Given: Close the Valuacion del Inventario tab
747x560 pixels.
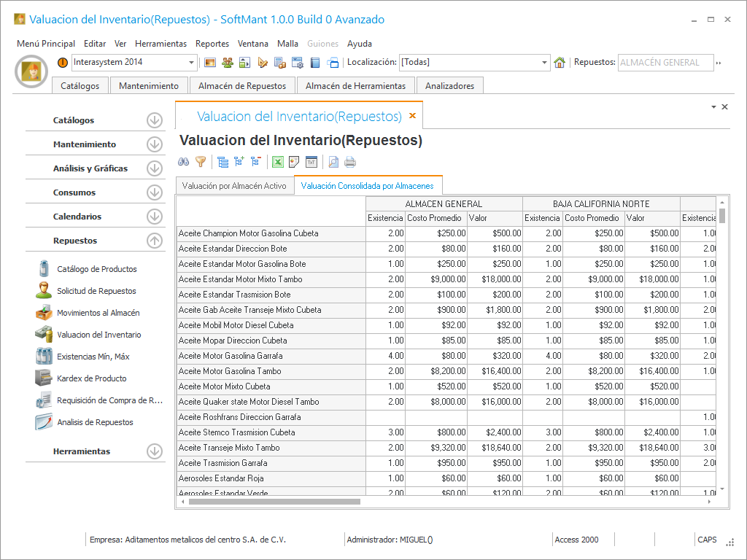Looking at the screenshot, I should tap(412, 116).
